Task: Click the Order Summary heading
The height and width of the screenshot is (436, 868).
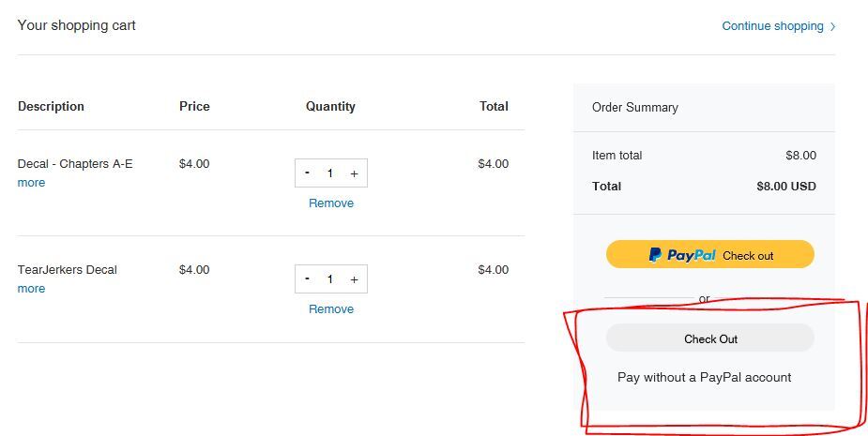Action: 634,108
